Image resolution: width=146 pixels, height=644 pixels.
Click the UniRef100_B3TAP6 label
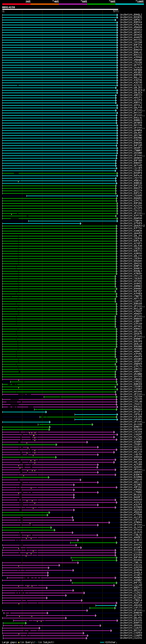(x=131, y=550)
